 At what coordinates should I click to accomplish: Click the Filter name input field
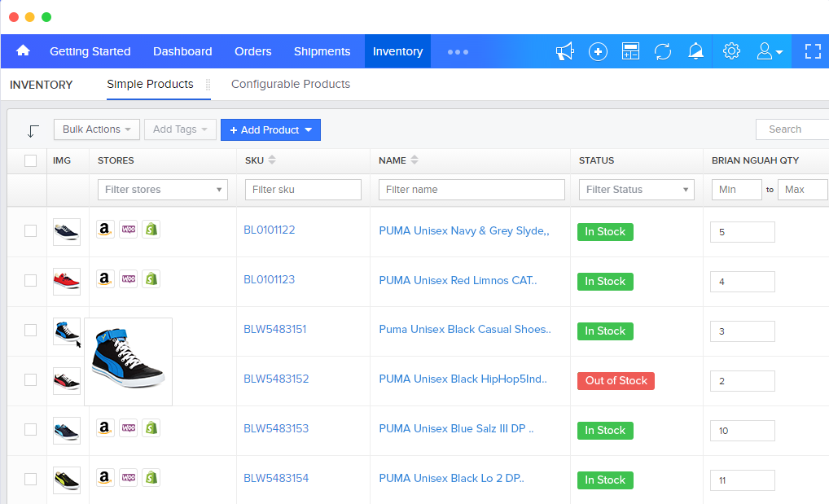(472, 190)
